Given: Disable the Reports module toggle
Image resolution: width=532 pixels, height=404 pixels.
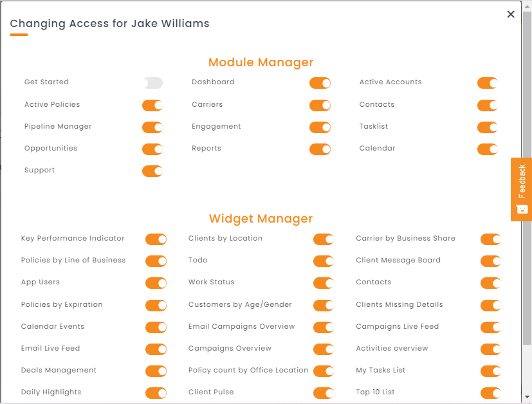Looking at the screenshot, I should (320, 149).
